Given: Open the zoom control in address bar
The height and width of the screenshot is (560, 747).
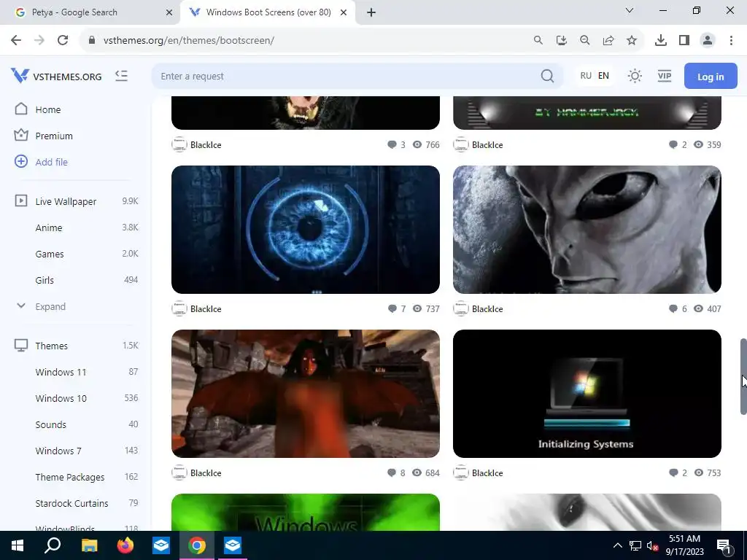Looking at the screenshot, I should click(584, 40).
